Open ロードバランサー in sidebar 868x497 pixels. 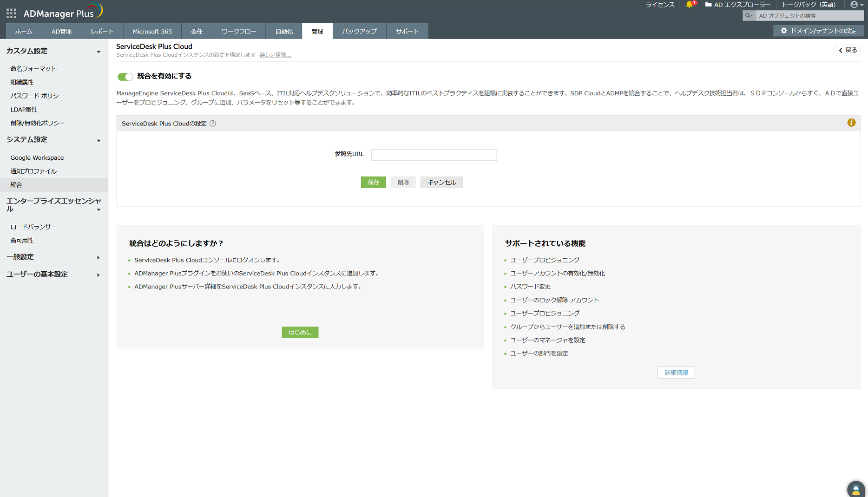pos(33,227)
